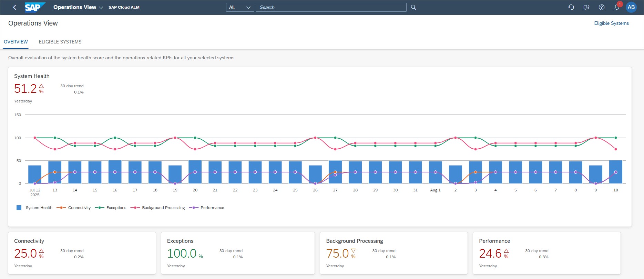
Task: Switch to the Eligible Systems tab
Action: point(60,42)
